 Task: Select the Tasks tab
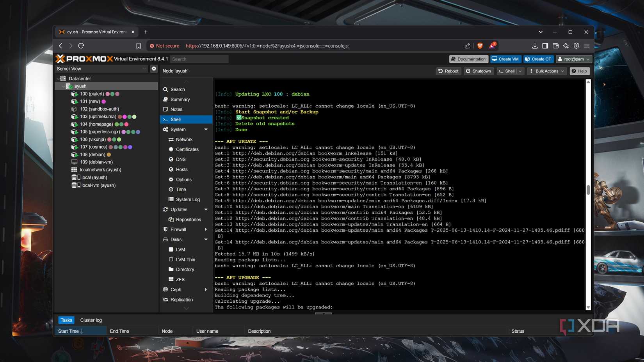66,320
